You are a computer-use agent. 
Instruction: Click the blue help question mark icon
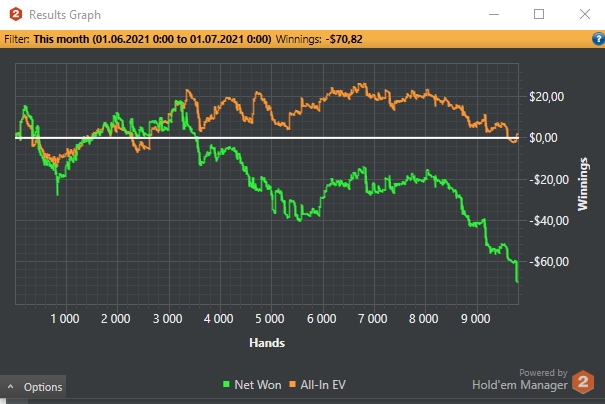[598, 39]
